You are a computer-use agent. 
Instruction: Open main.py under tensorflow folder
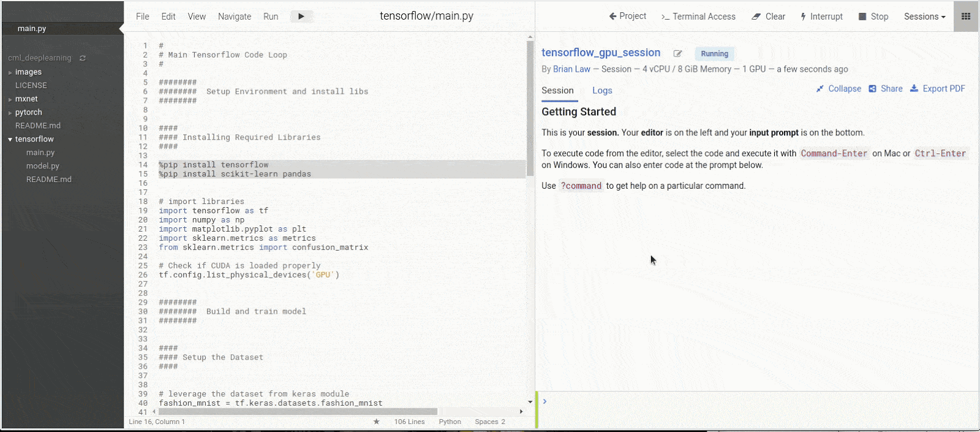(40, 153)
